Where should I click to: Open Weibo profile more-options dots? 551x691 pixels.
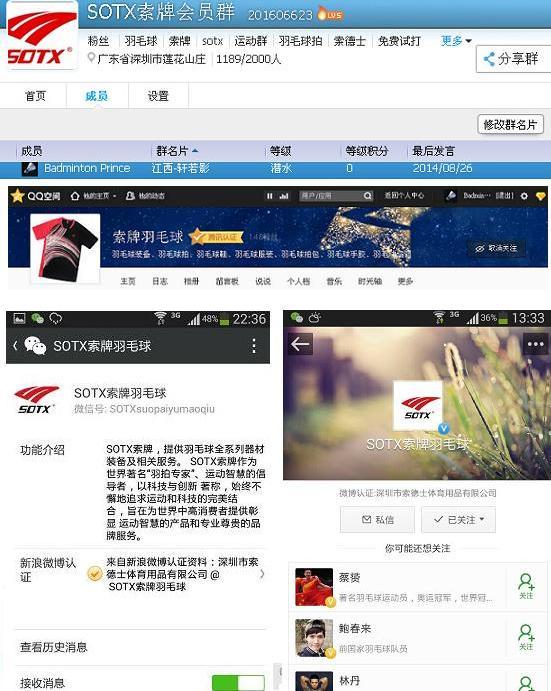[x=535, y=344]
